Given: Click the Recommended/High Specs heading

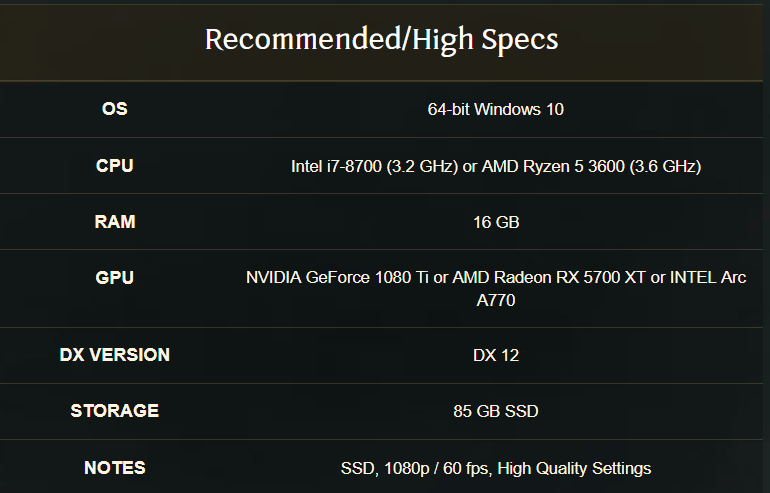Looking at the screenshot, I should click(x=382, y=40).
